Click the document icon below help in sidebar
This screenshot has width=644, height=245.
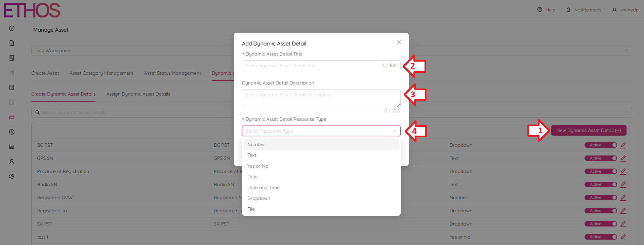12,43
